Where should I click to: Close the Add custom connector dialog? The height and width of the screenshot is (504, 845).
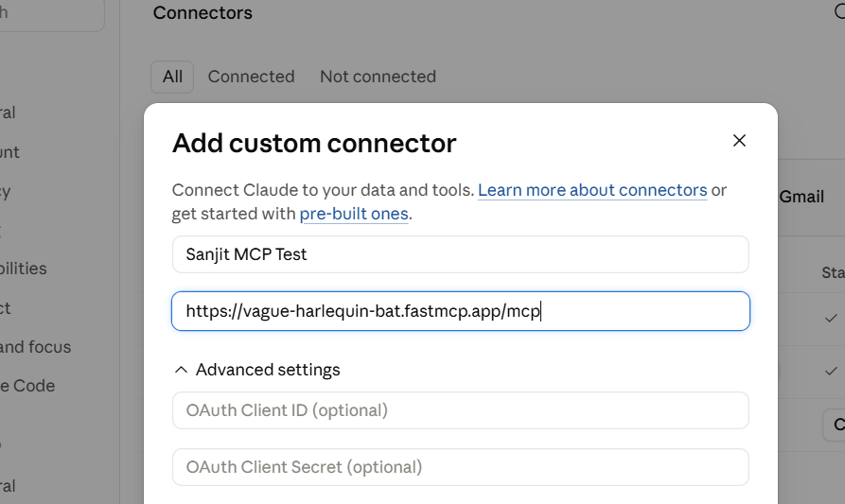pyautogui.click(x=739, y=141)
